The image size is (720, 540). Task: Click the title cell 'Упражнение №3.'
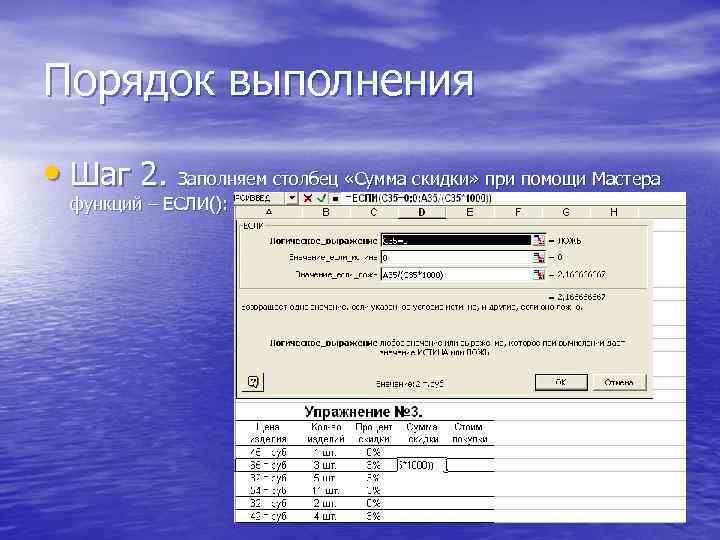pyautogui.click(x=363, y=412)
